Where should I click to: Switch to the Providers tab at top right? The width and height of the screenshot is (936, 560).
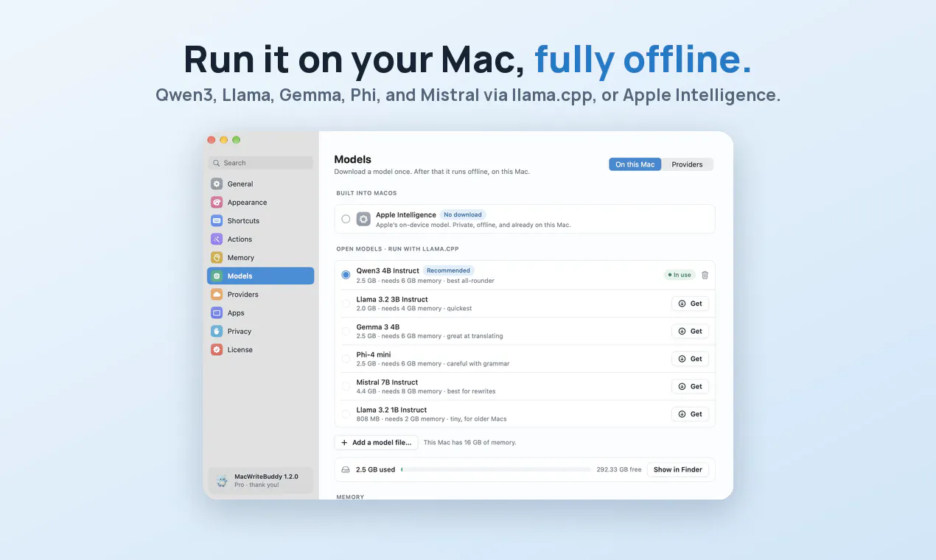point(687,164)
